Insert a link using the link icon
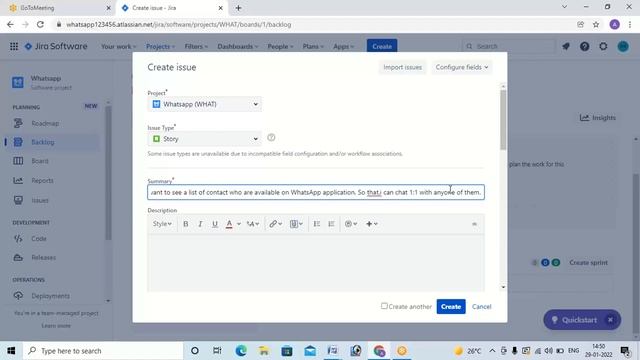Screen dimensions: 640x360 (x=276, y=224)
